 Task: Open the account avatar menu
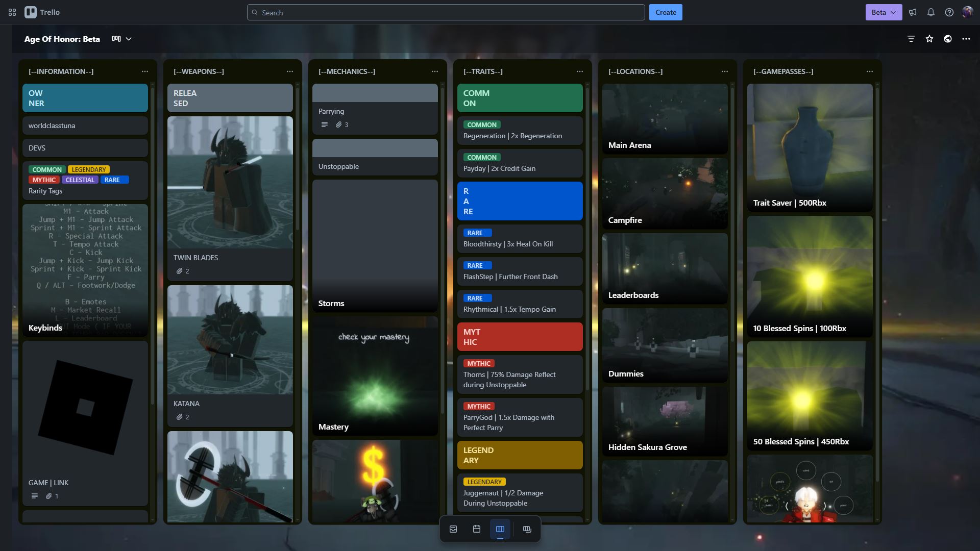click(967, 12)
